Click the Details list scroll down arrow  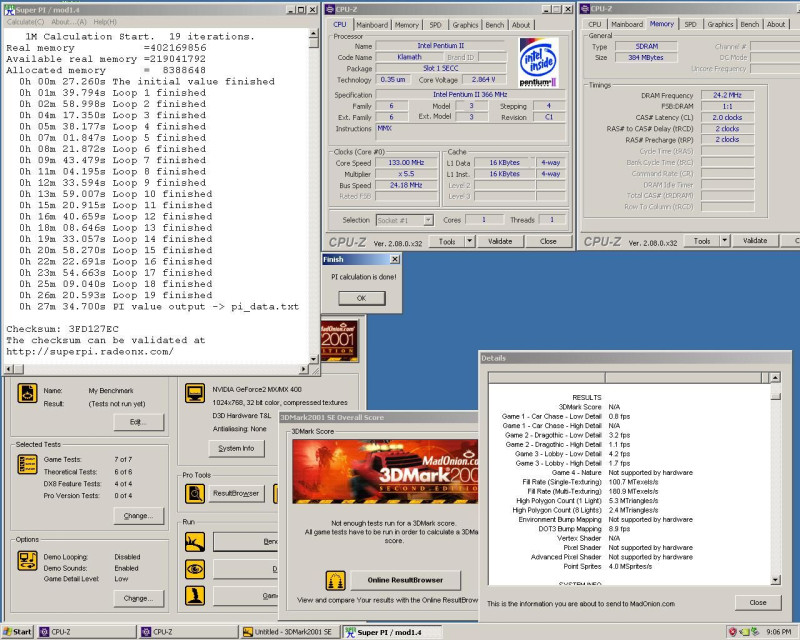point(776,580)
